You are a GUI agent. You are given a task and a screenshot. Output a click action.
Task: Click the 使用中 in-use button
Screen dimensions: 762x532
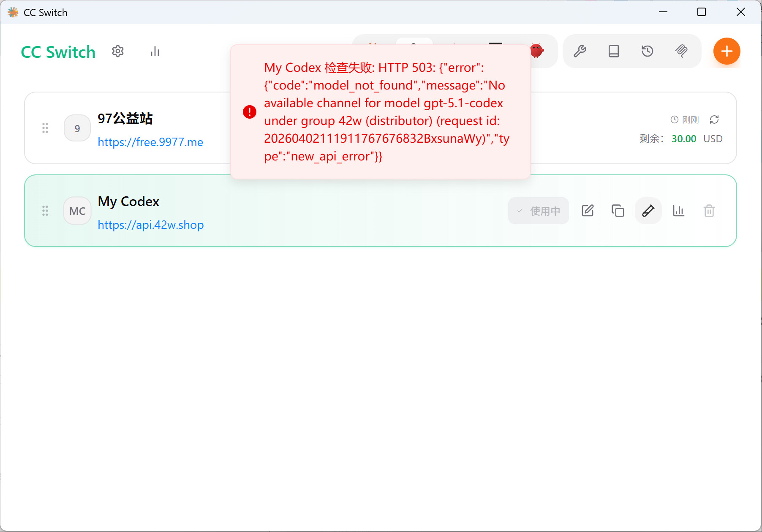pyautogui.click(x=539, y=211)
